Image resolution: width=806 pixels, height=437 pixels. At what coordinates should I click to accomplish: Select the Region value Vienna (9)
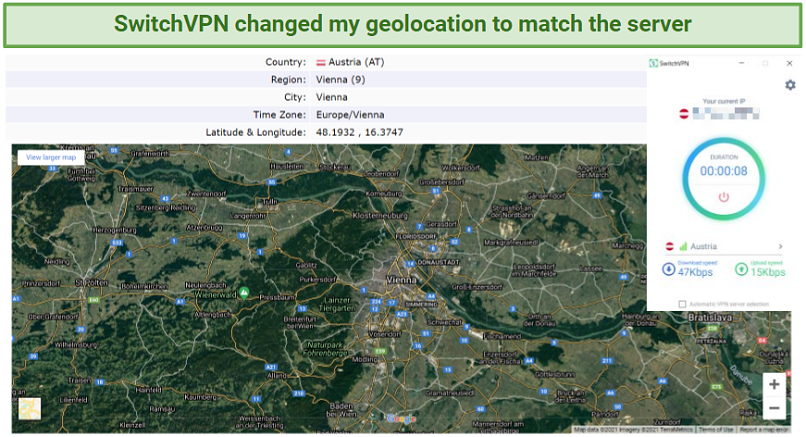(341, 80)
